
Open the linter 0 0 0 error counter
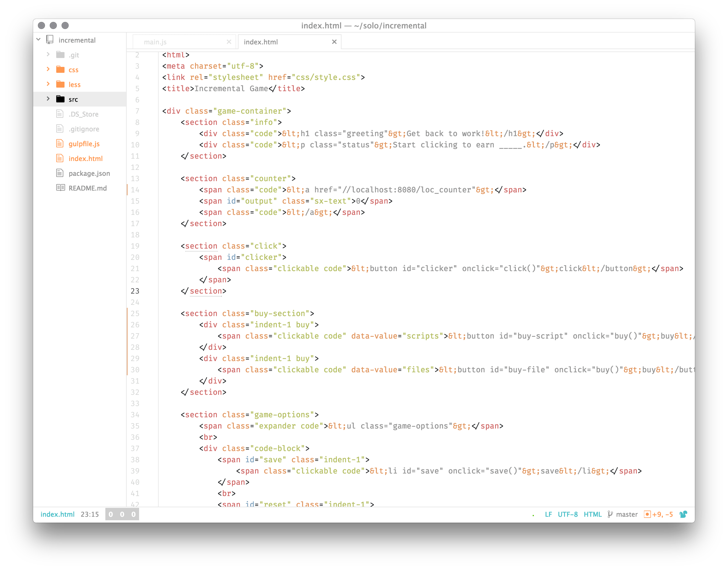(x=122, y=514)
